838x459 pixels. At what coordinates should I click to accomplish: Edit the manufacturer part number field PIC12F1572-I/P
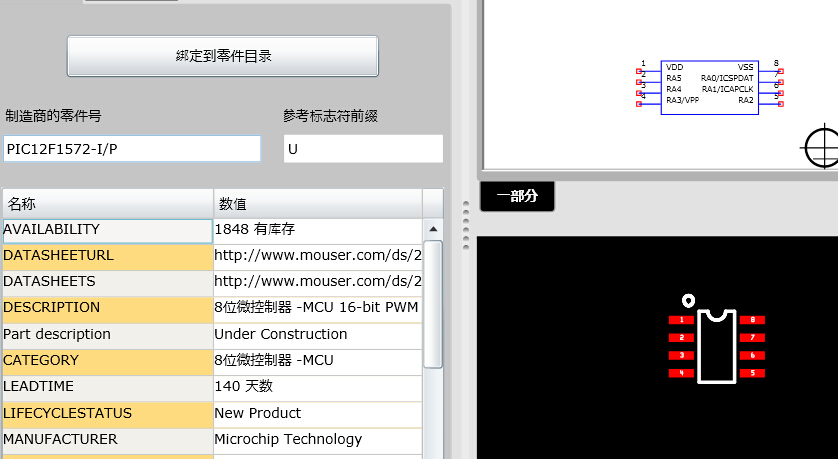(x=132, y=149)
